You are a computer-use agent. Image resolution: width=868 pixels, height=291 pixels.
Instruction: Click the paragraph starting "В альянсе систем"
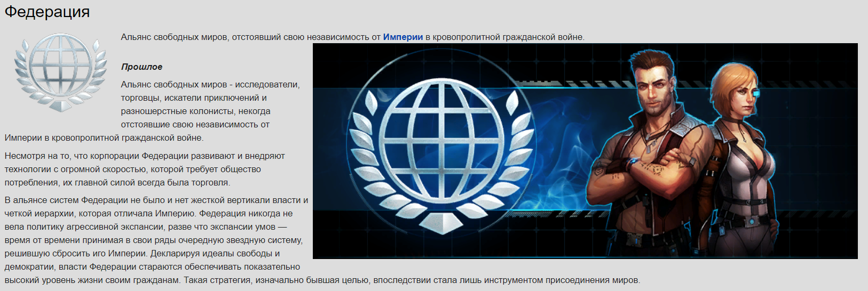(x=156, y=233)
